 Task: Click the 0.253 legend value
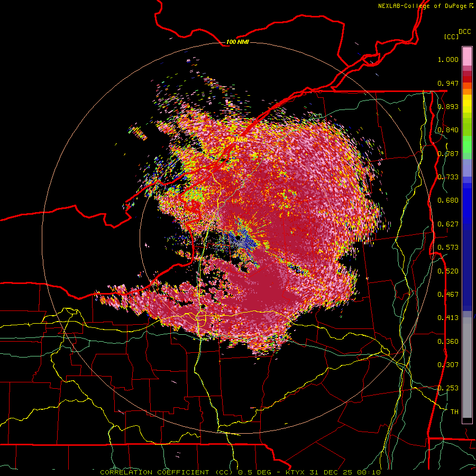448,388
